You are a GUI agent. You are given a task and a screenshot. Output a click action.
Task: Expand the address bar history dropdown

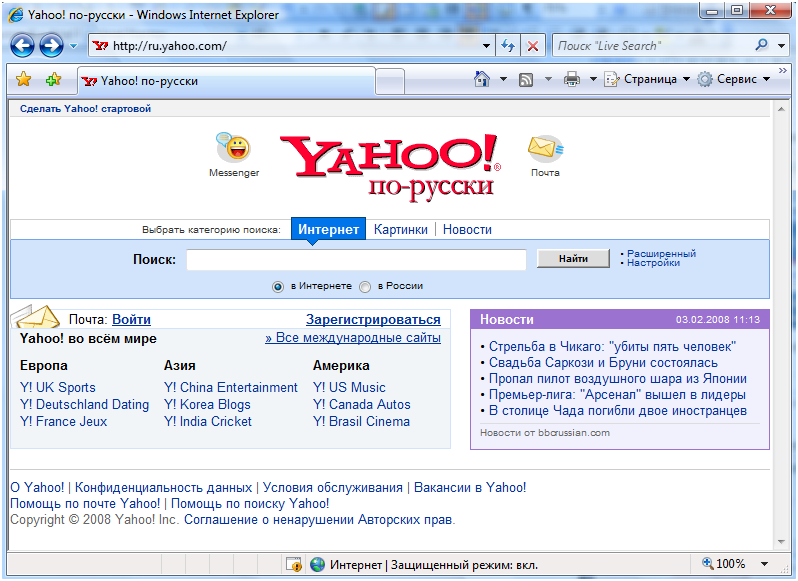click(487, 46)
